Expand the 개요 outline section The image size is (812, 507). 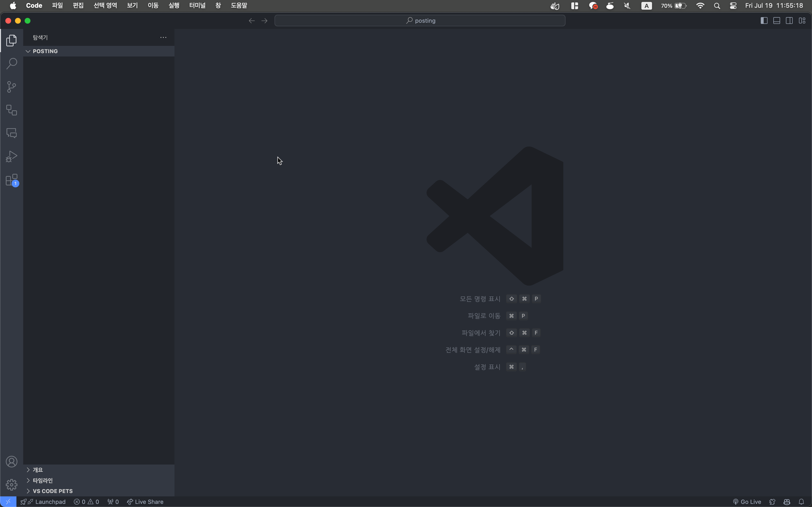(x=38, y=470)
